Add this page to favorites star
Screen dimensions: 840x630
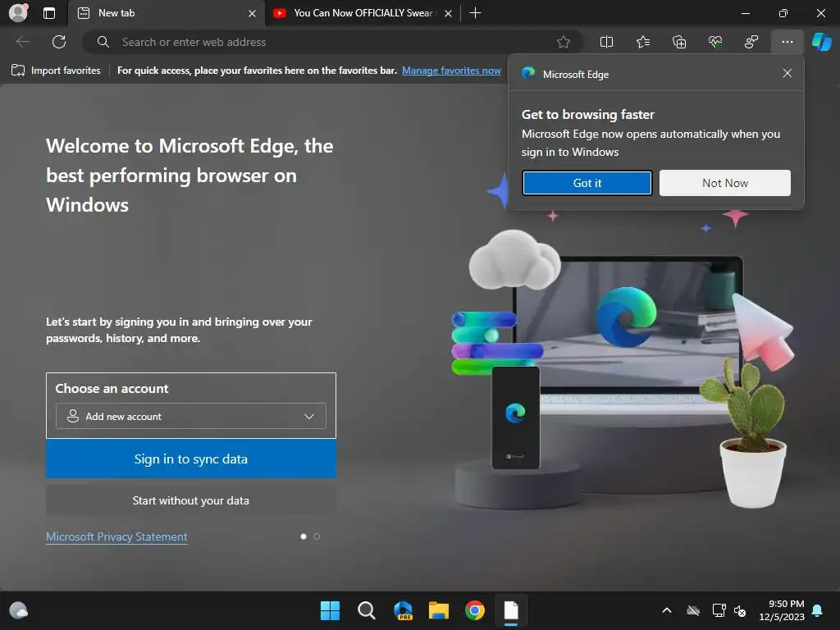(x=563, y=42)
